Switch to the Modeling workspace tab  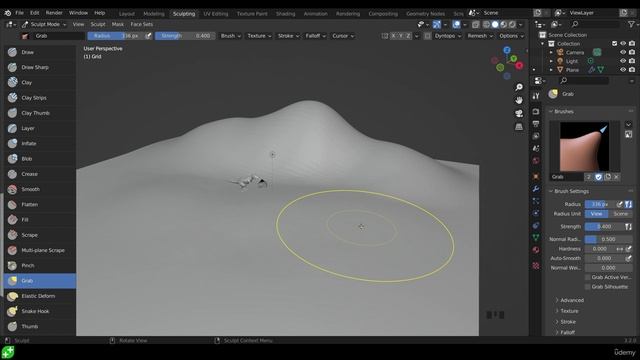coord(154,14)
